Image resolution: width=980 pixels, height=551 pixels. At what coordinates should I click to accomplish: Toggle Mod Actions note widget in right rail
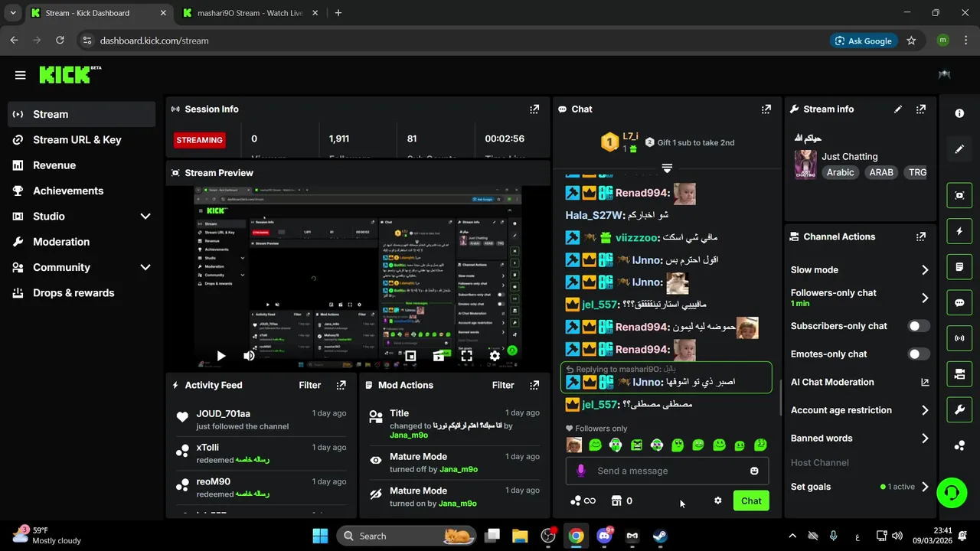click(x=959, y=266)
